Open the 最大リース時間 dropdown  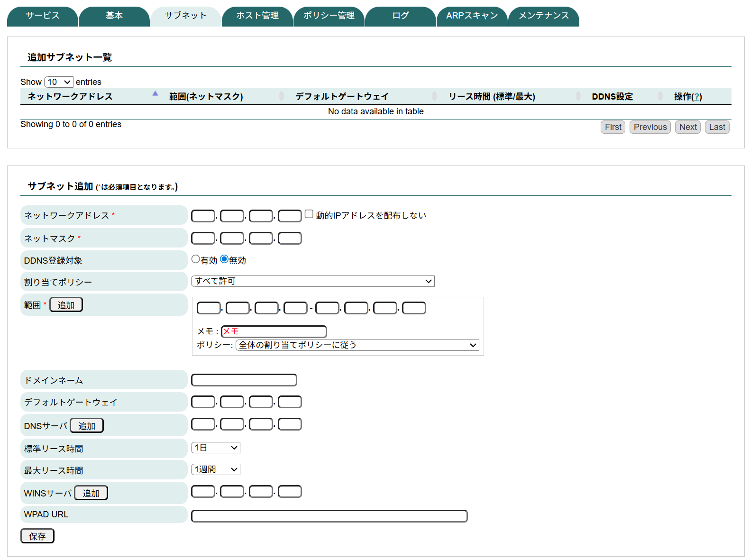pyautogui.click(x=216, y=469)
